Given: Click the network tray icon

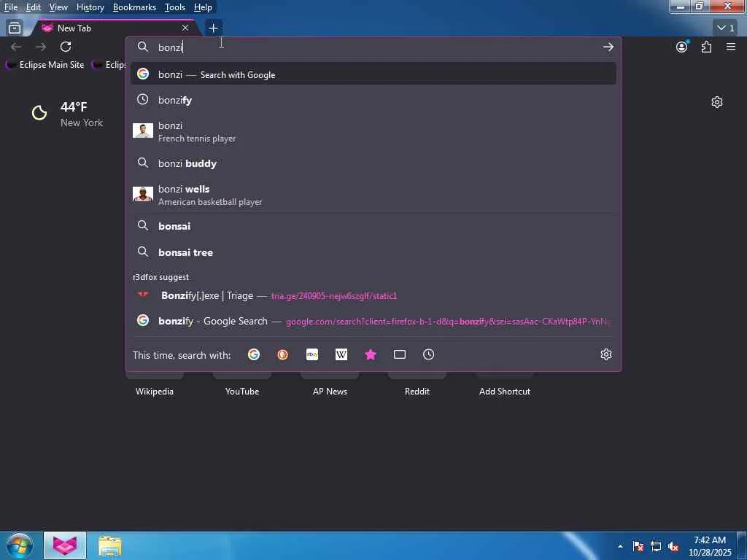Looking at the screenshot, I should point(656,547).
